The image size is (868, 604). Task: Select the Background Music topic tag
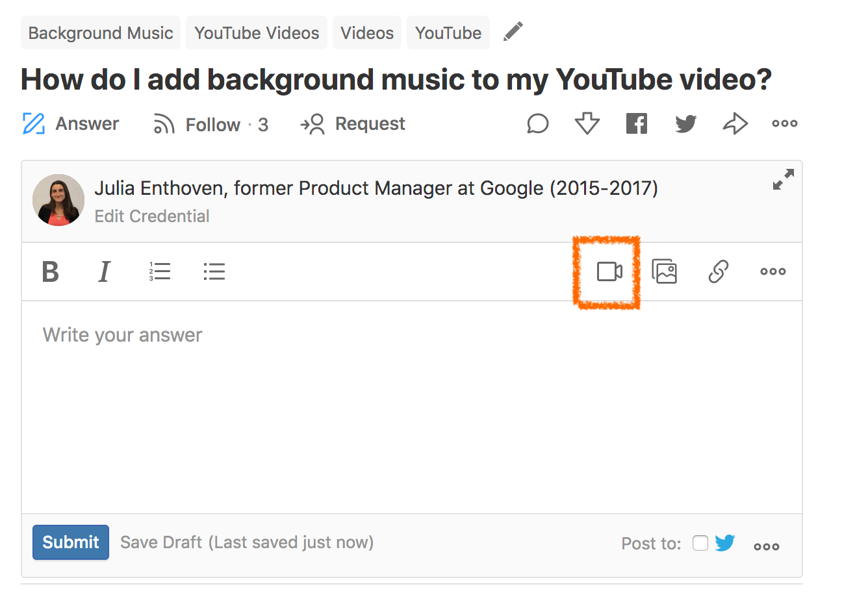click(101, 33)
